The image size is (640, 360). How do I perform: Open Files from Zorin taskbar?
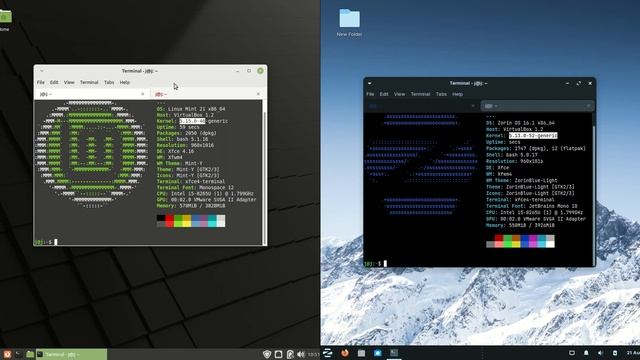361,353
